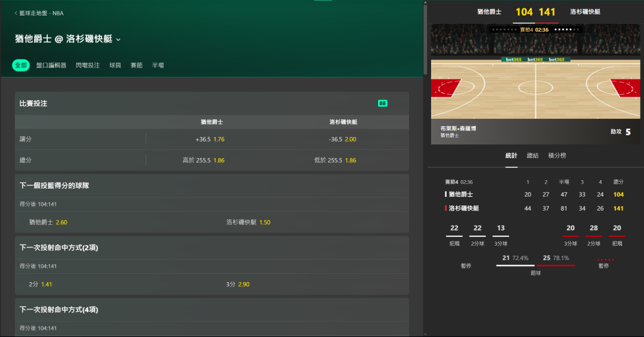Open the 積分榜 tab

557,155
